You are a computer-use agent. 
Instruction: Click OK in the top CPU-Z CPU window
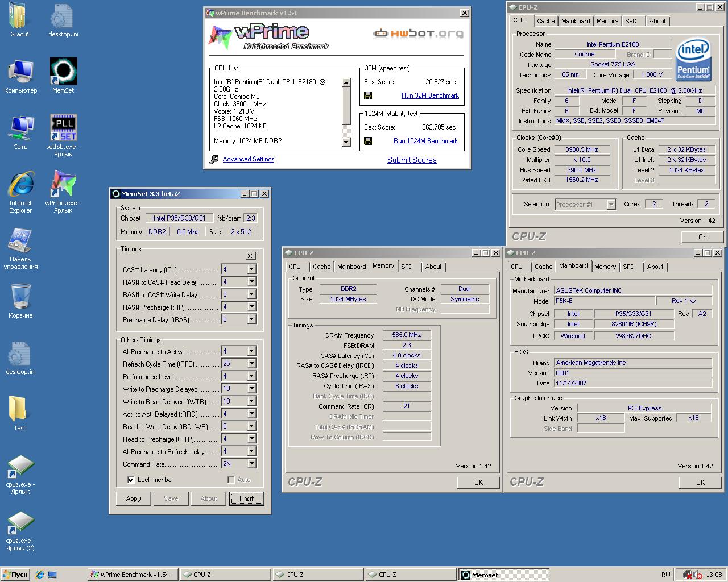pyautogui.click(x=702, y=236)
